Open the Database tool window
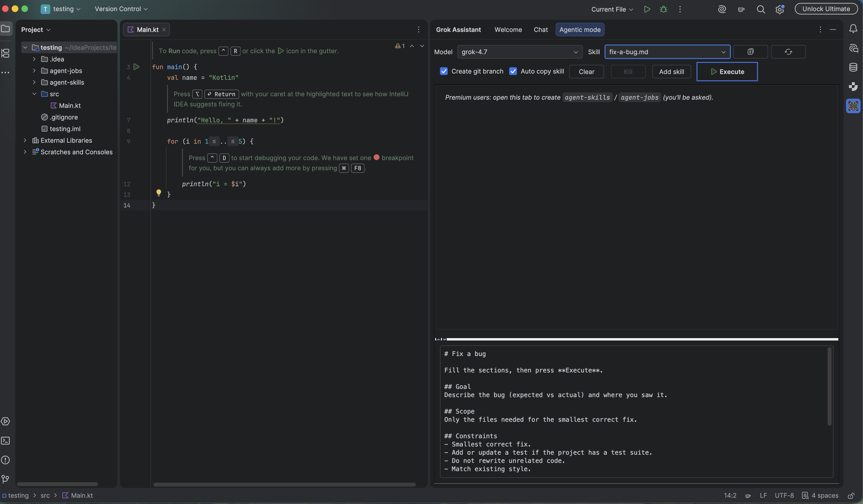 [853, 67]
